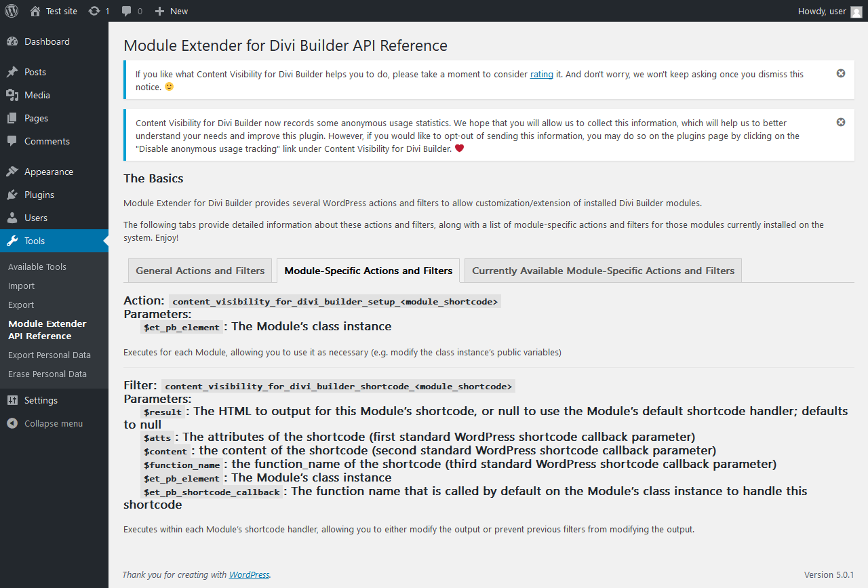Click the Dashboard gauge icon
This screenshot has height=588, width=868.
click(12, 41)
